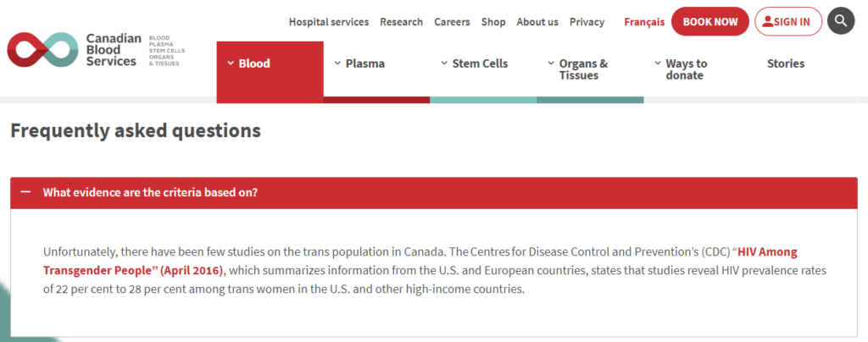
Task: Open the Careers link
Action: (x=452, y=22)
